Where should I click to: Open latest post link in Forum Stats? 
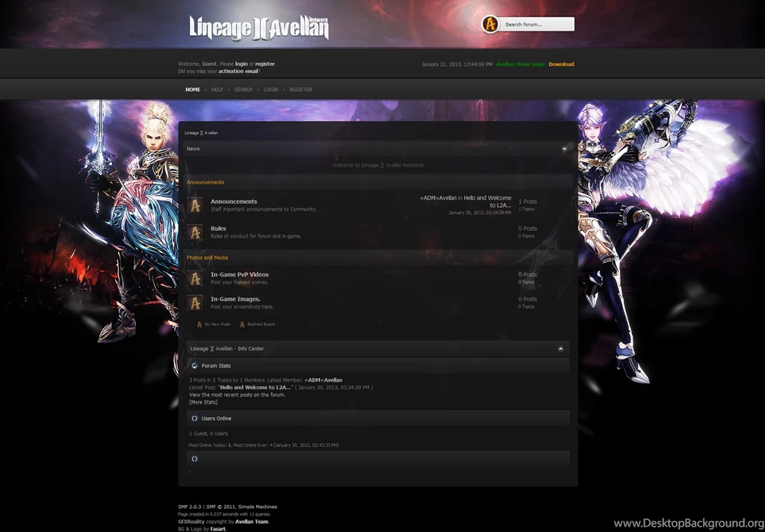click(x=256, y=388)
